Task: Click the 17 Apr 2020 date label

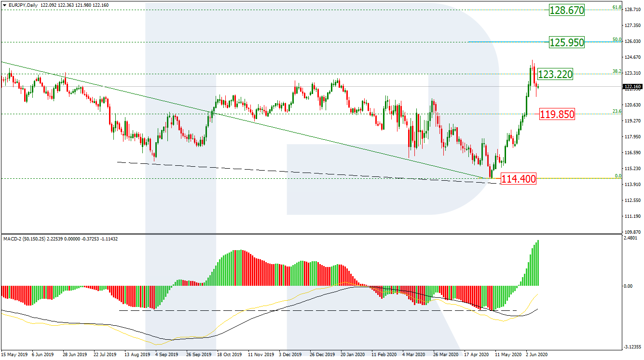Action: click(477, 354)
